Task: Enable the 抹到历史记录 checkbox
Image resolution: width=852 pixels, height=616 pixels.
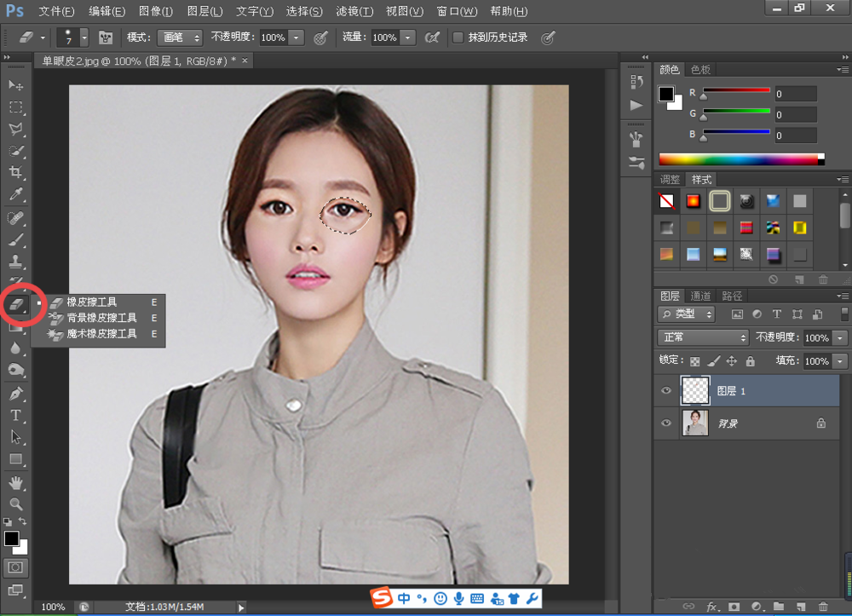Action: point(458,37)
